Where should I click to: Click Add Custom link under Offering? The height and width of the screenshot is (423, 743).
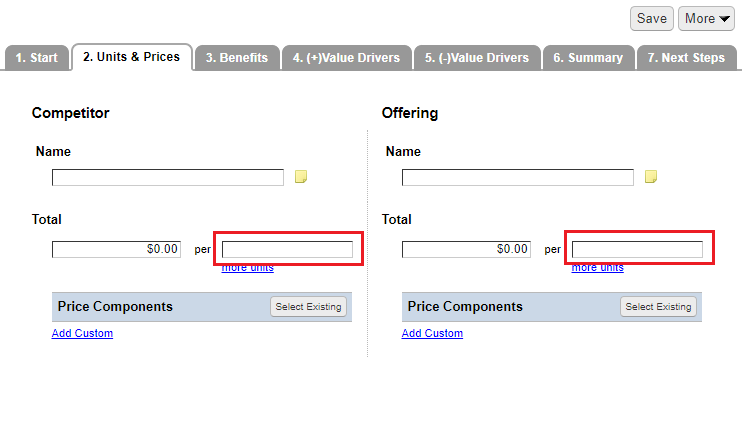click(x=432, y=333)
